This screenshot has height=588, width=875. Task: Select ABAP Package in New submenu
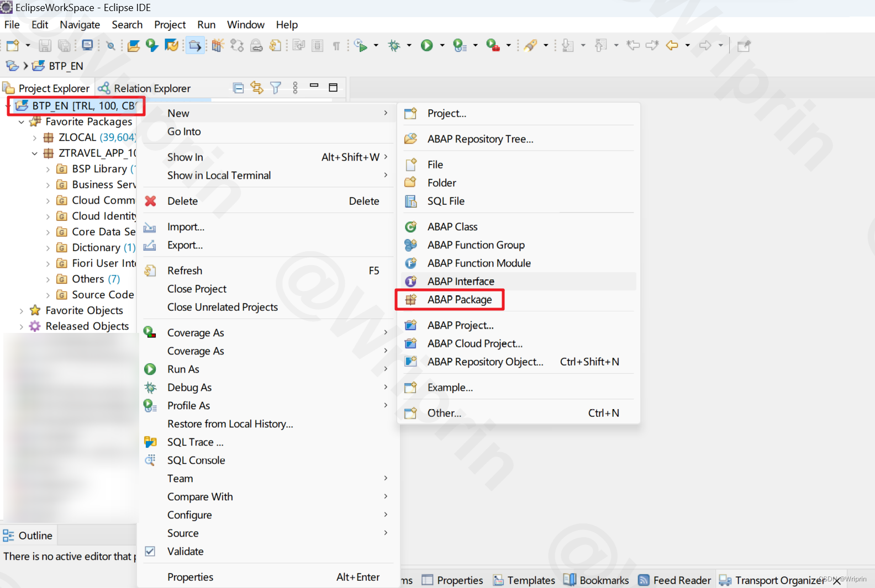click(460, 300)
